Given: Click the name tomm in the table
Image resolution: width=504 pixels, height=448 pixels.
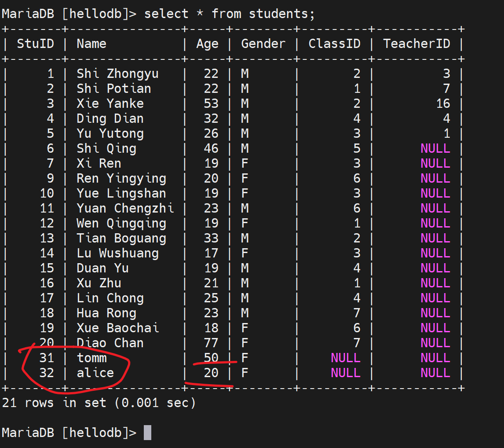Looking at the screenshot, I should 91,358.
